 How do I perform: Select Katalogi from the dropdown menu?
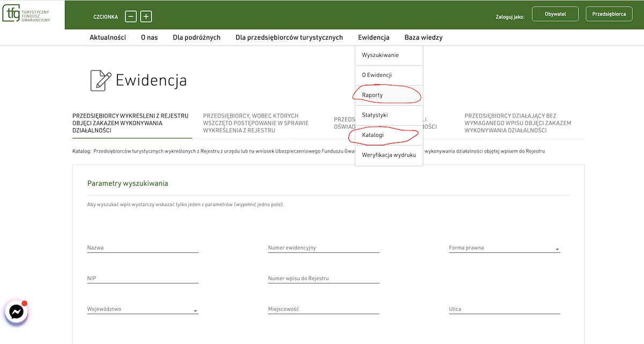[373, 135]
